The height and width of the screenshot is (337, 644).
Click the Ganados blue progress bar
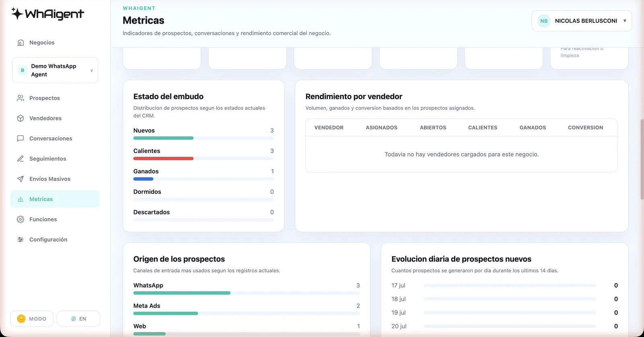coord(143,179)
